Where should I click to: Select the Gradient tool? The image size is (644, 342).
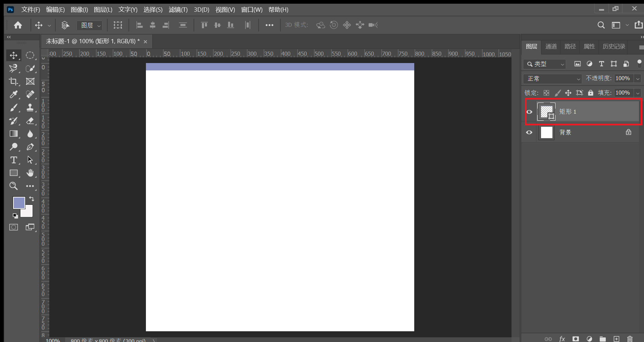point(13,134)
